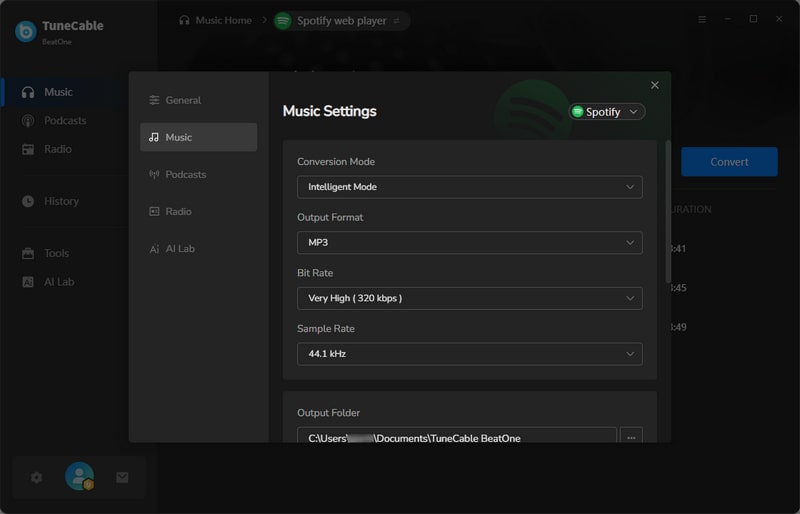
Task: Select Music in main sidebar
Action: point(64,92)
